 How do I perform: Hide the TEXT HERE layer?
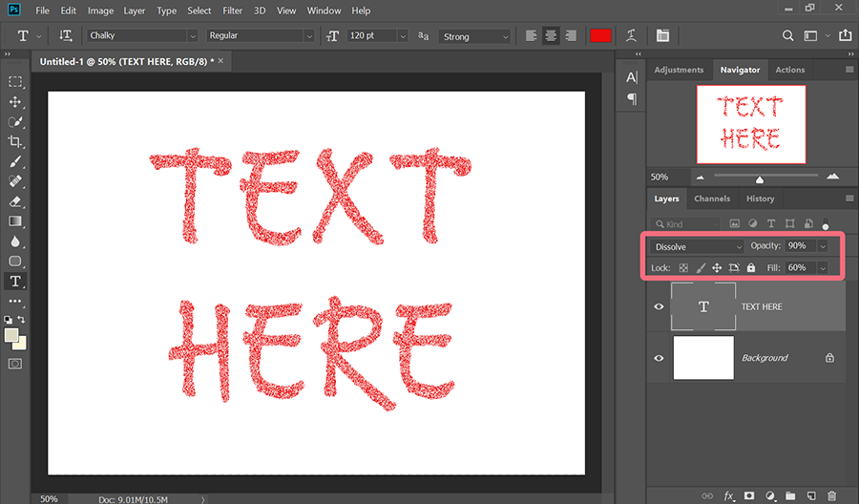click(659, 306)
